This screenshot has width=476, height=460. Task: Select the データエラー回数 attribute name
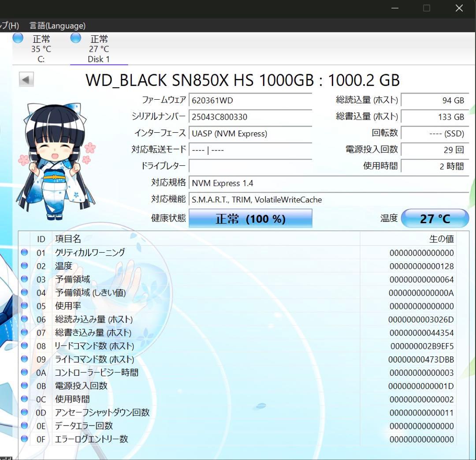(x=84, y=426)
